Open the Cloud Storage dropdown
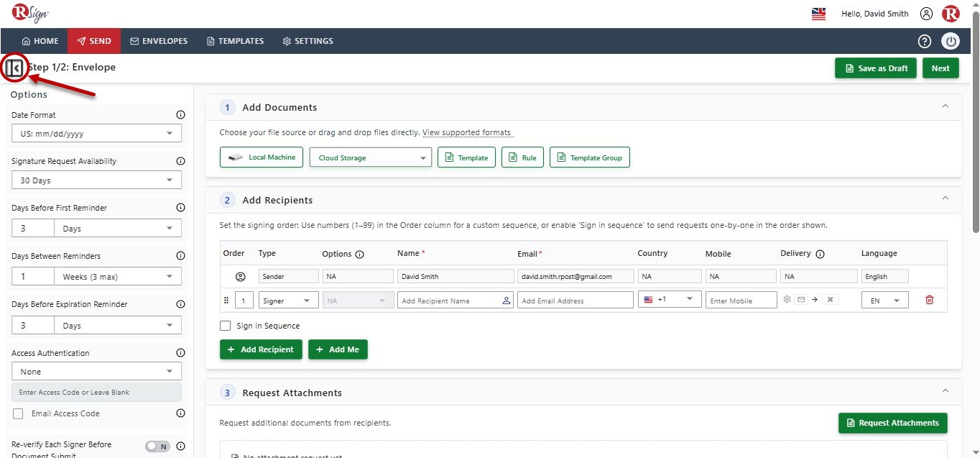 tap(371, 157)
